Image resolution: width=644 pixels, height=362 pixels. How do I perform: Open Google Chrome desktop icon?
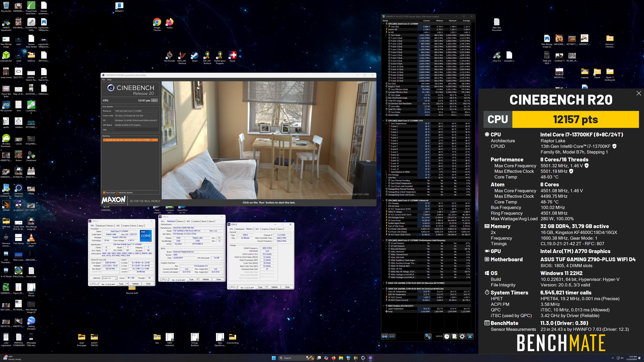pos(157,24)
